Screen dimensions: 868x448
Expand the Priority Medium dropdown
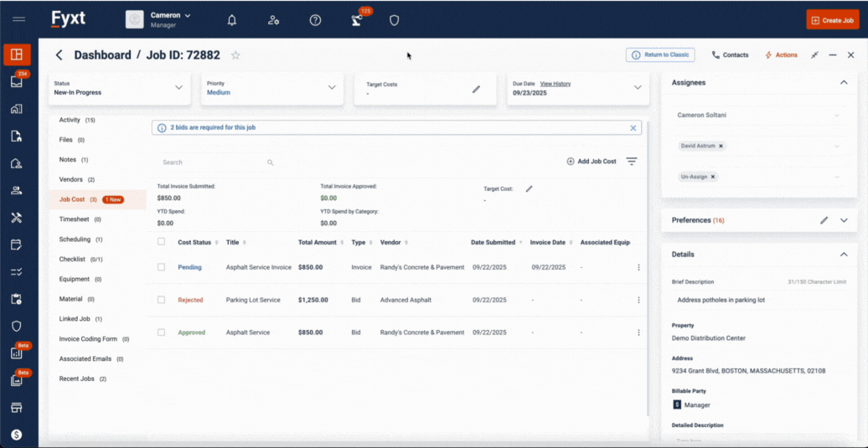coord(332,88)
